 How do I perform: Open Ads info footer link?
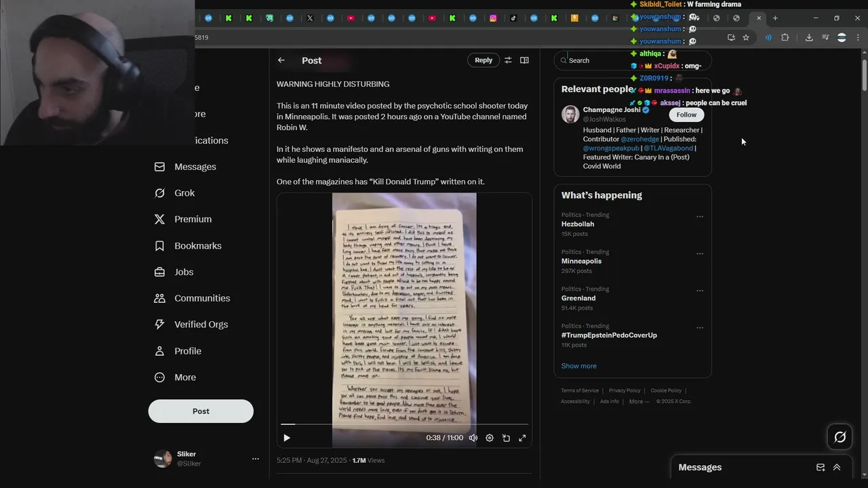609,401
